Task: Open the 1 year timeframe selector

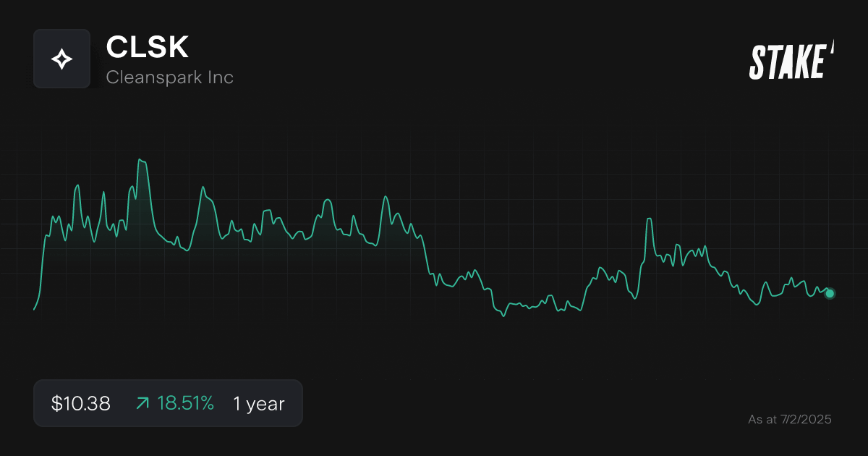Action: click(x=258, y=403)
